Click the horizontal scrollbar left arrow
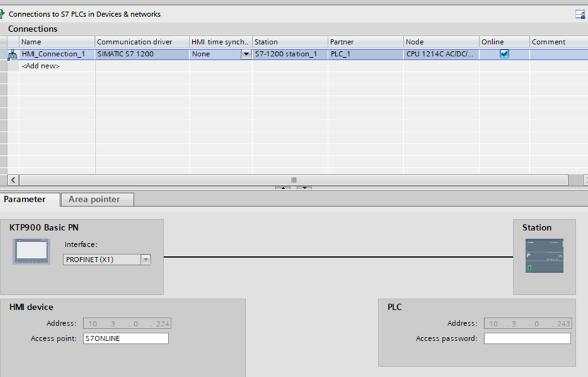The width and height of the screenshot is (588, 377). point(13,180)
